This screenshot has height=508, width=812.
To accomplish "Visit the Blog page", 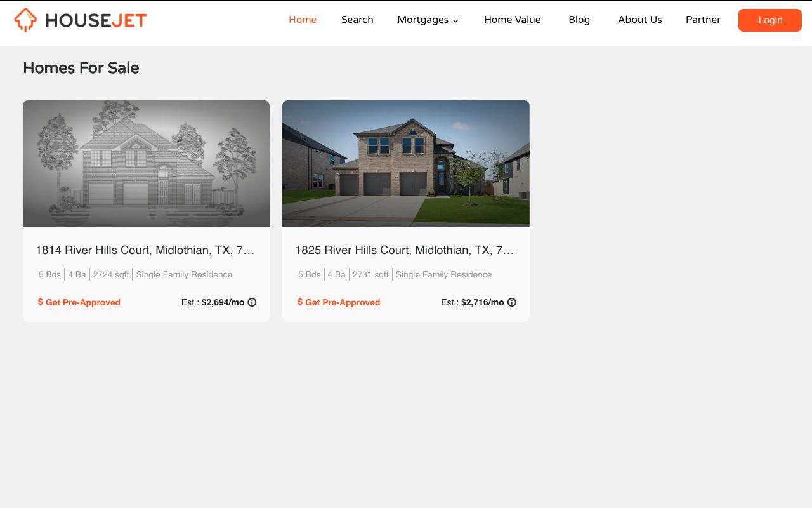I will coord(579,20).
